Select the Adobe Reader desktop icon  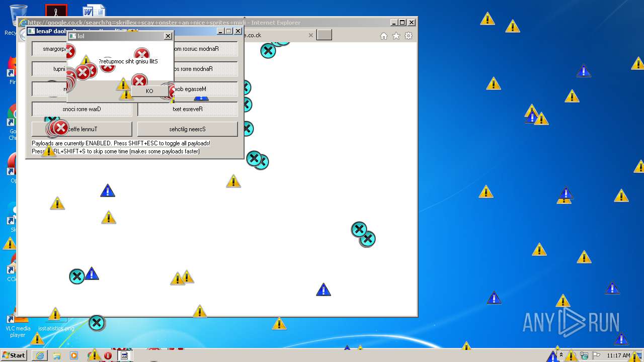56,11
